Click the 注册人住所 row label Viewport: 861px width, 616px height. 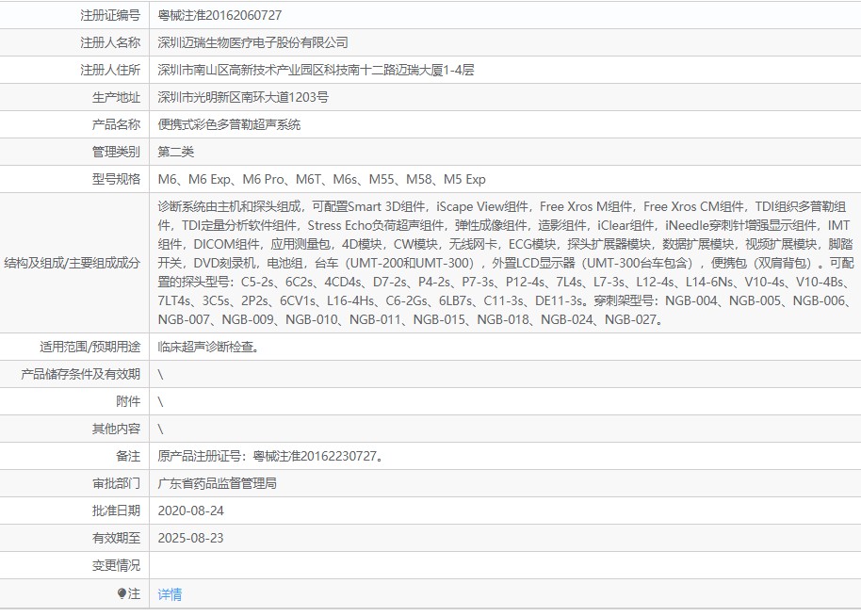110,70
